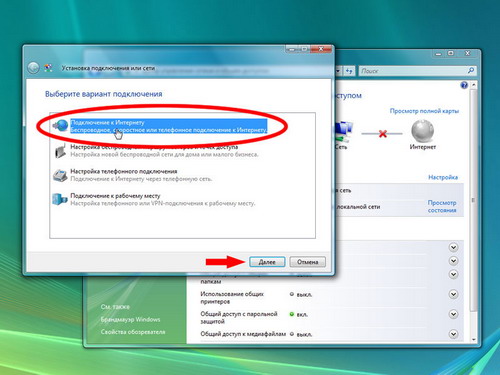The image size is (500, 375).
Task: Open Брандмауэр Windows link
Action: tap(130, 319)
